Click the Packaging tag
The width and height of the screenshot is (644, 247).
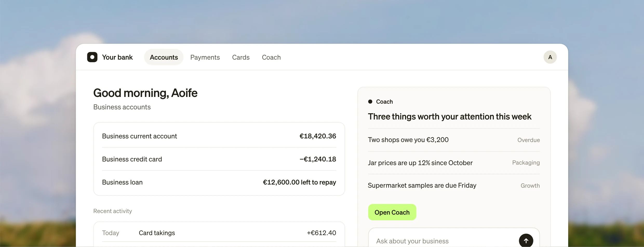(x=526, y=163)
